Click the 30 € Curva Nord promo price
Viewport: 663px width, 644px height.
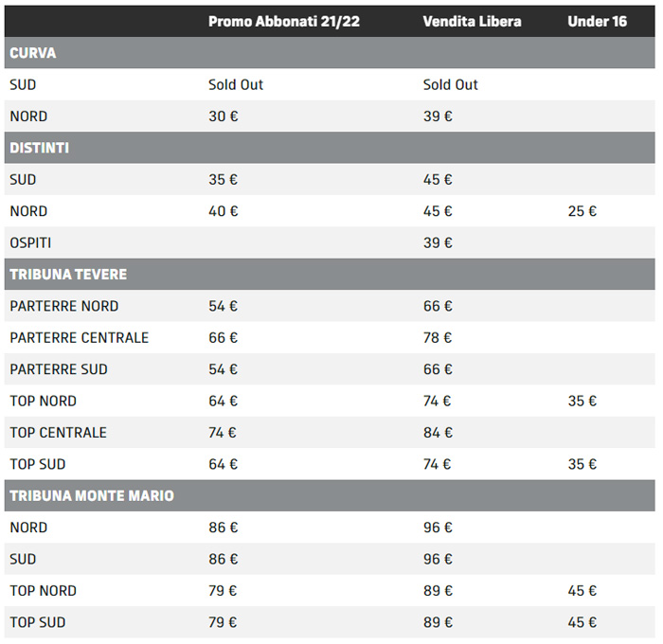click(223, 116)
